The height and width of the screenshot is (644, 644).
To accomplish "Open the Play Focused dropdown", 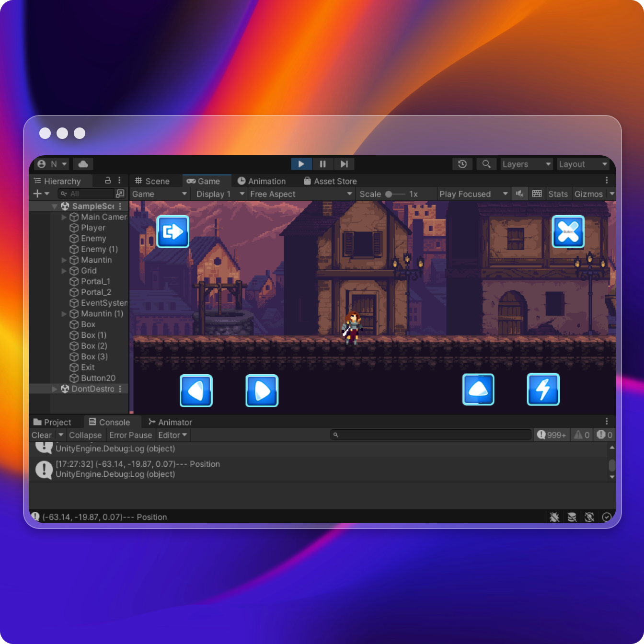I will coord(473,194).
